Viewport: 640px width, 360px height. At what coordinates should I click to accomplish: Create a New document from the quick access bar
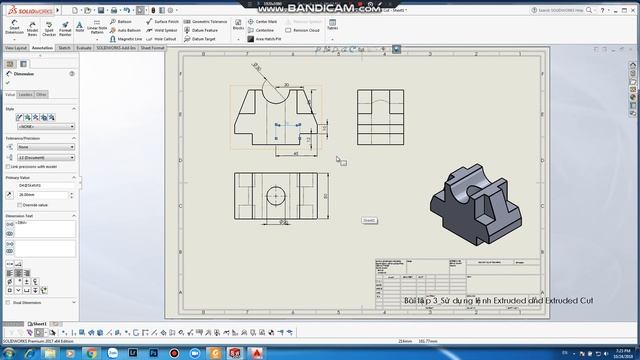point(75,10)
